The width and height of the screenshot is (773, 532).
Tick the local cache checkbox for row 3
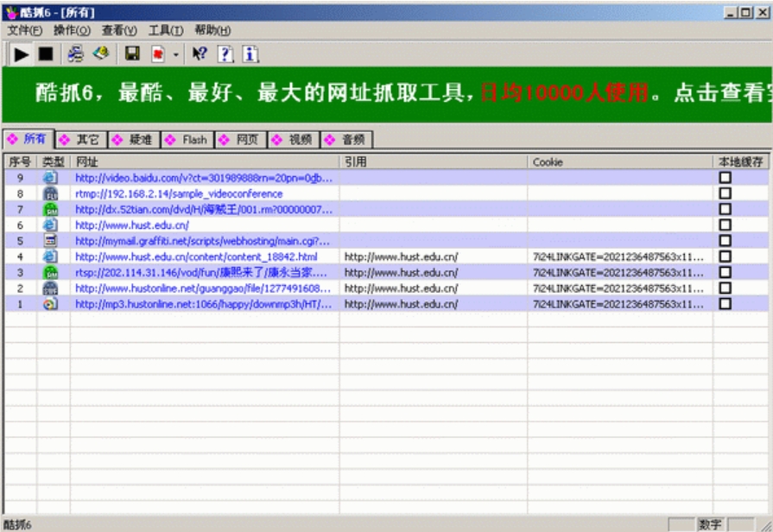point(725,272)
